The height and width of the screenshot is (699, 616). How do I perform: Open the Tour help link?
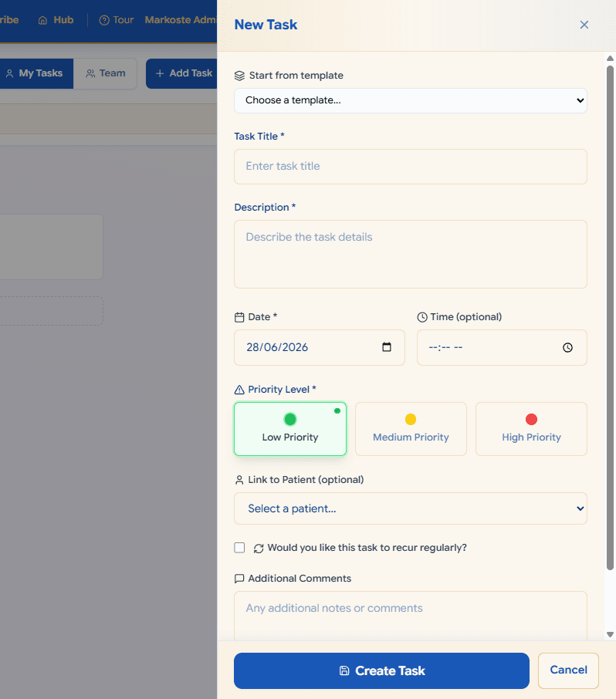tap(117, 20)
